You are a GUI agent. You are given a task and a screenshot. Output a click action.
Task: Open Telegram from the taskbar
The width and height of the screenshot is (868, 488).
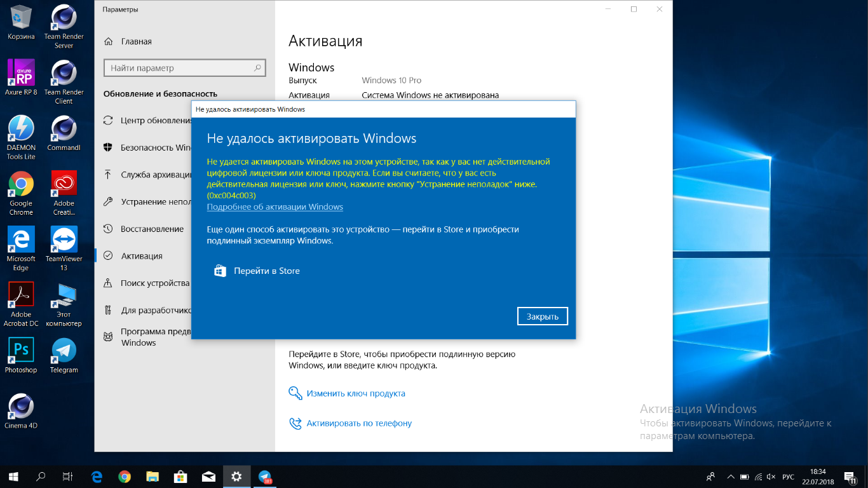[x=265, y=476]
